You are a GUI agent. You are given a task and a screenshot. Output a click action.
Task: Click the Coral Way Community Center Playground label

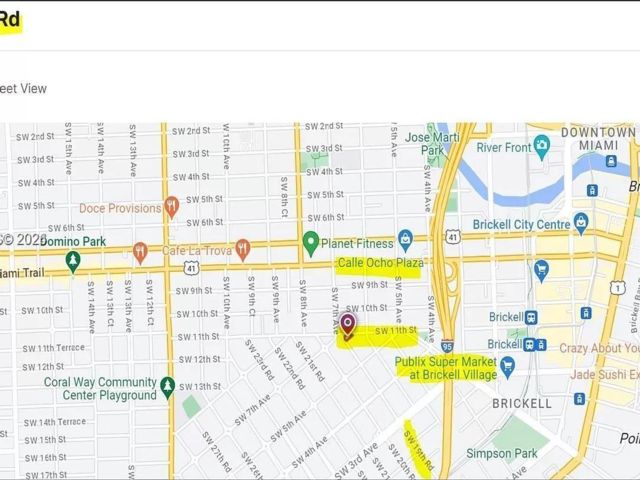click(x=100, y=389)
